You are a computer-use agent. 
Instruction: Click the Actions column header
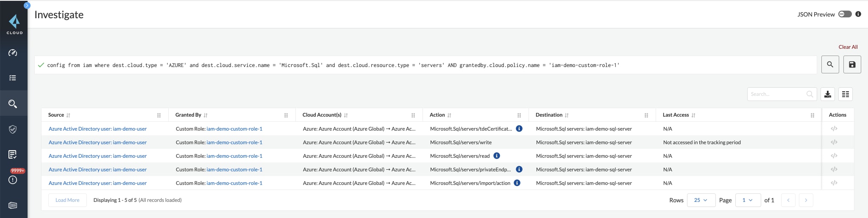[x=837, y=115]
